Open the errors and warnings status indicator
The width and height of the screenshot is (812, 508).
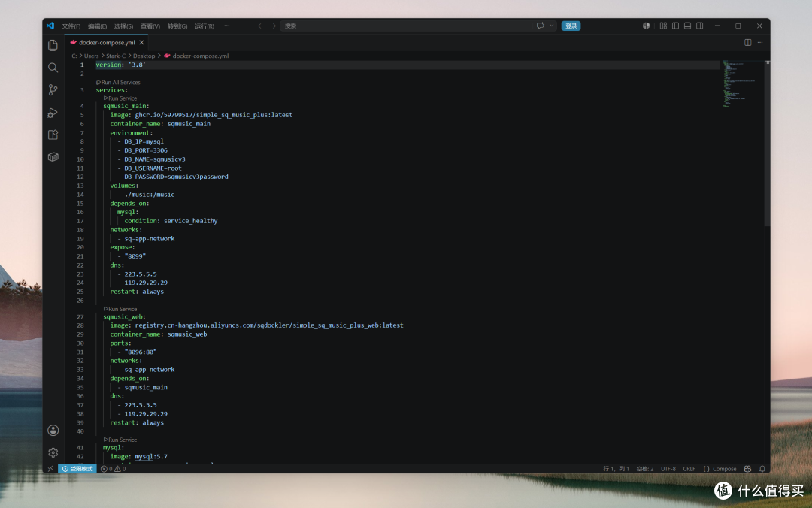point(113,469)
